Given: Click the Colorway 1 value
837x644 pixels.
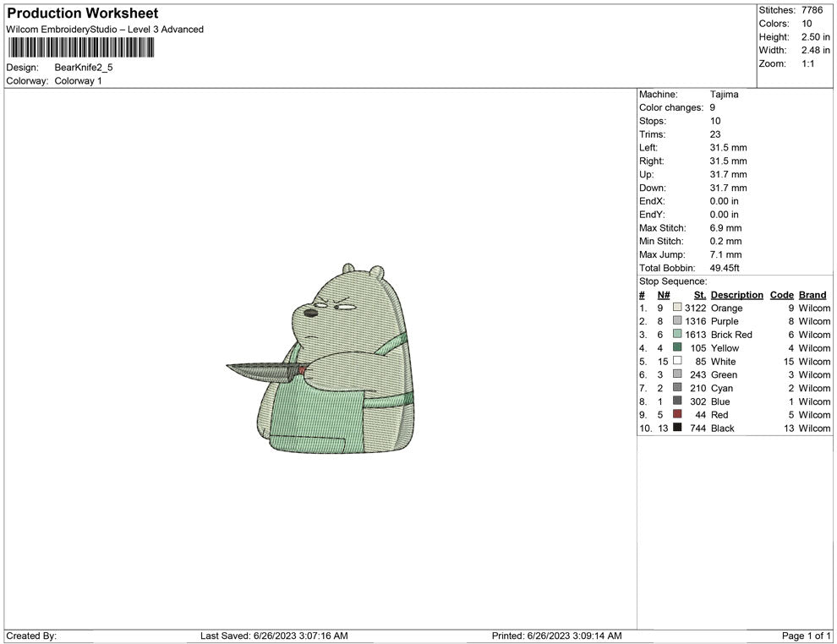Looking at the screenshot, I should pyautogui.click(x=78, y=80).
